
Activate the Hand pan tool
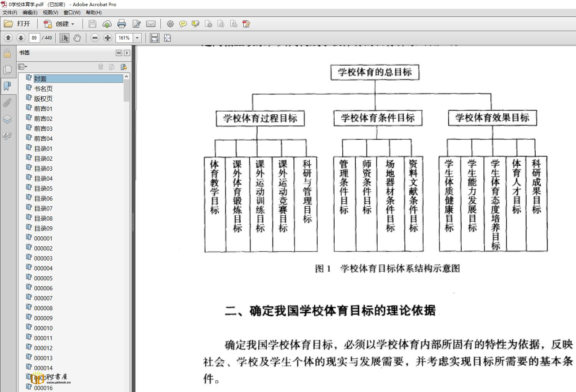77,38
